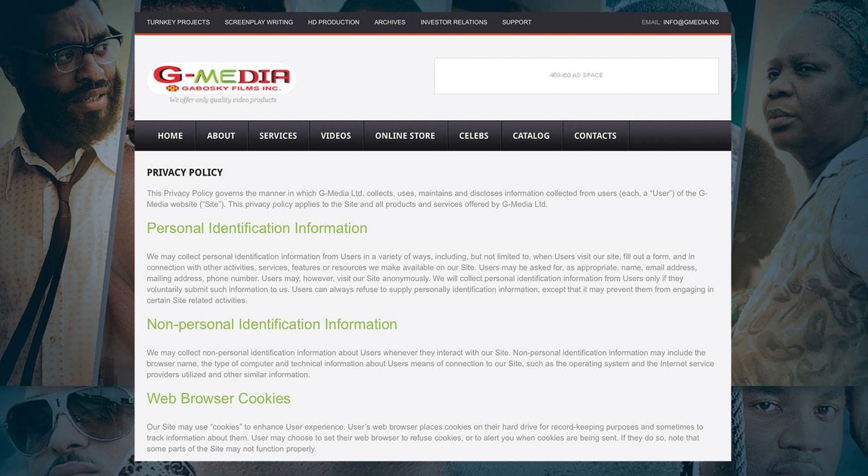Navigate to Home in main menu
The image size is (868, 476).
170,136
